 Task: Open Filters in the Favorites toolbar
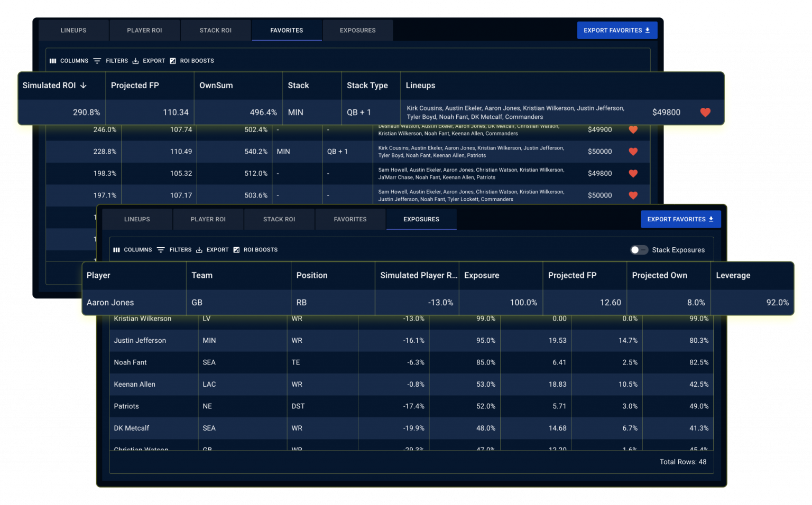click(x=111, y=60)
